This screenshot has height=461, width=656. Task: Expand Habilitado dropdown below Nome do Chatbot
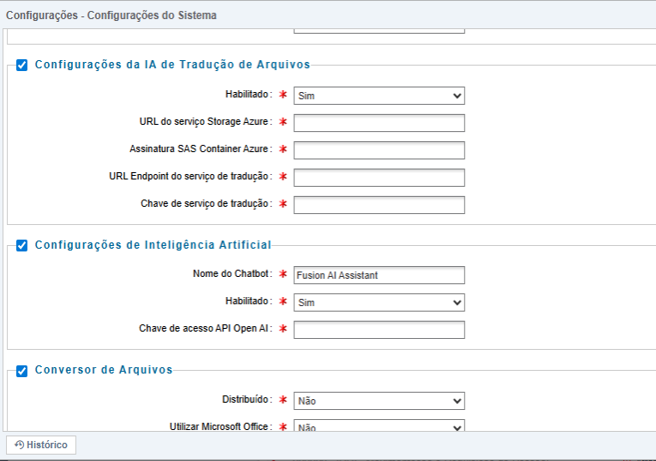[x=379, y=302]
